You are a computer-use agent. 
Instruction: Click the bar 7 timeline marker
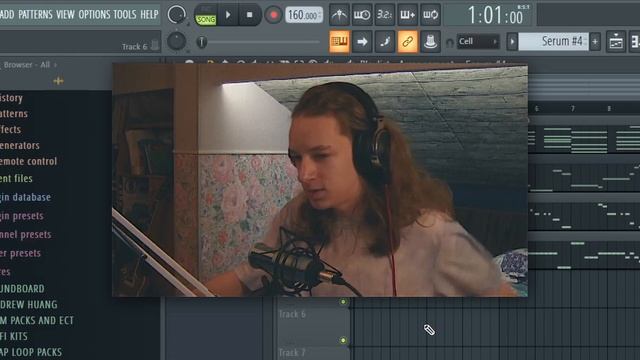tap(573, 109)
